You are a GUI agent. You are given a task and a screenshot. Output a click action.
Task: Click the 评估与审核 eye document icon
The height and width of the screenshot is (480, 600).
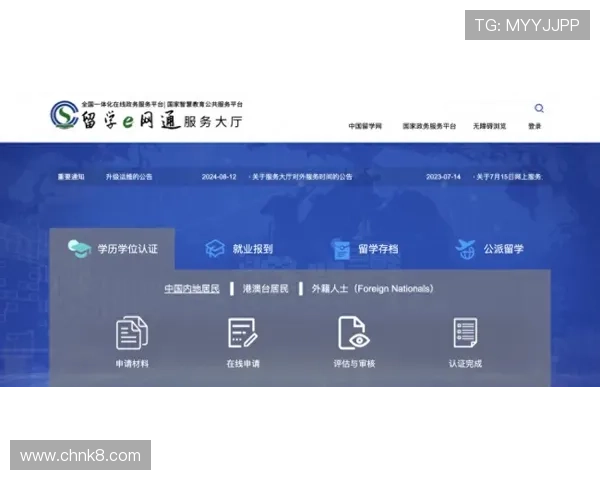354,333
